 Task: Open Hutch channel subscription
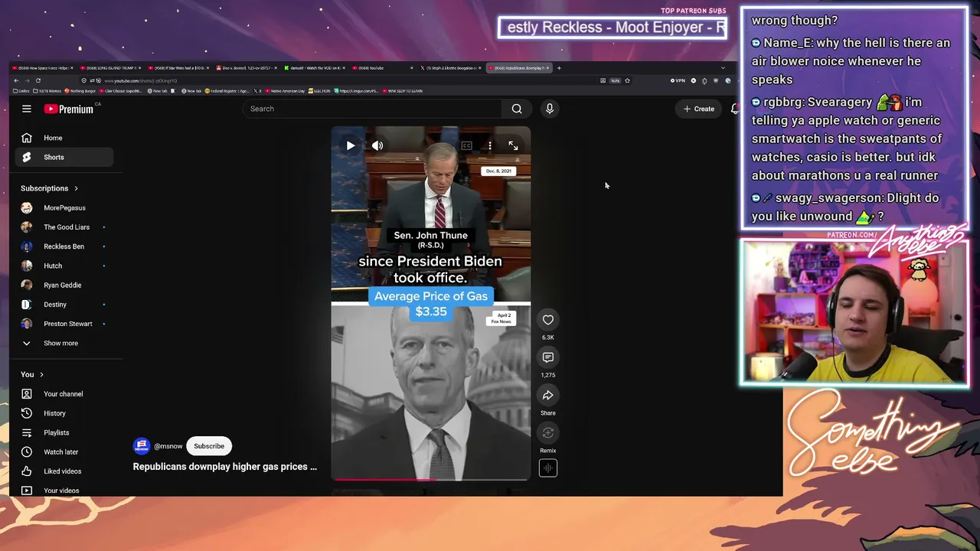(x=64, y=266)
